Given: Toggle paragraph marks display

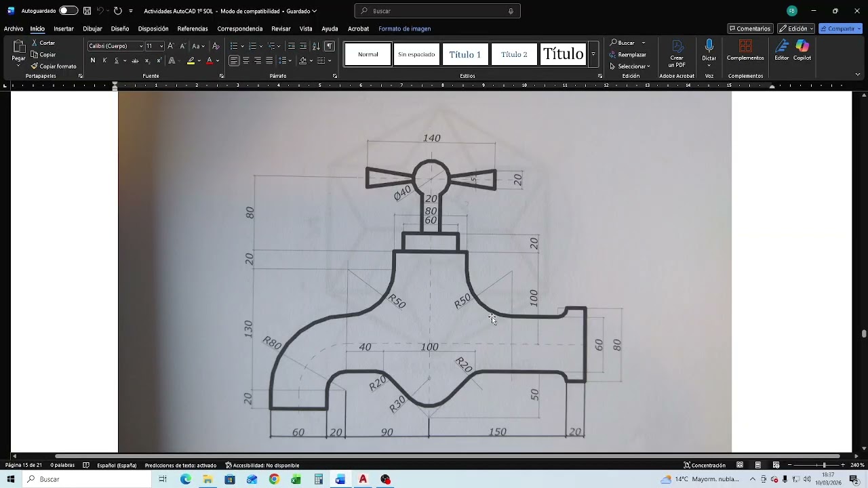Looking at the screenshot, I should pos(330,46).
